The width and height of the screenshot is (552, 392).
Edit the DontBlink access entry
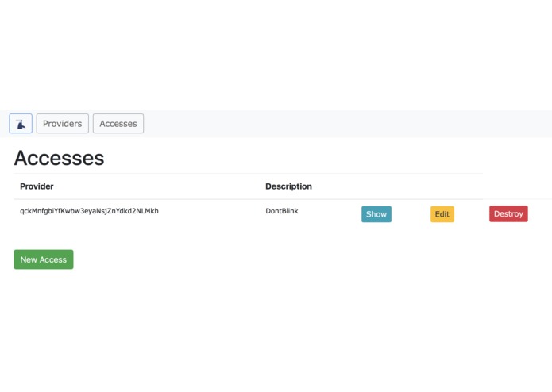click(x=442, y=214)
